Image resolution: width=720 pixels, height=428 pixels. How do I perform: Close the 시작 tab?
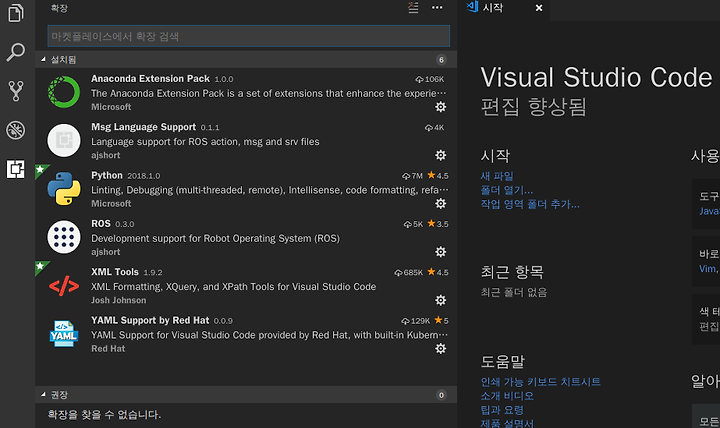539,8
